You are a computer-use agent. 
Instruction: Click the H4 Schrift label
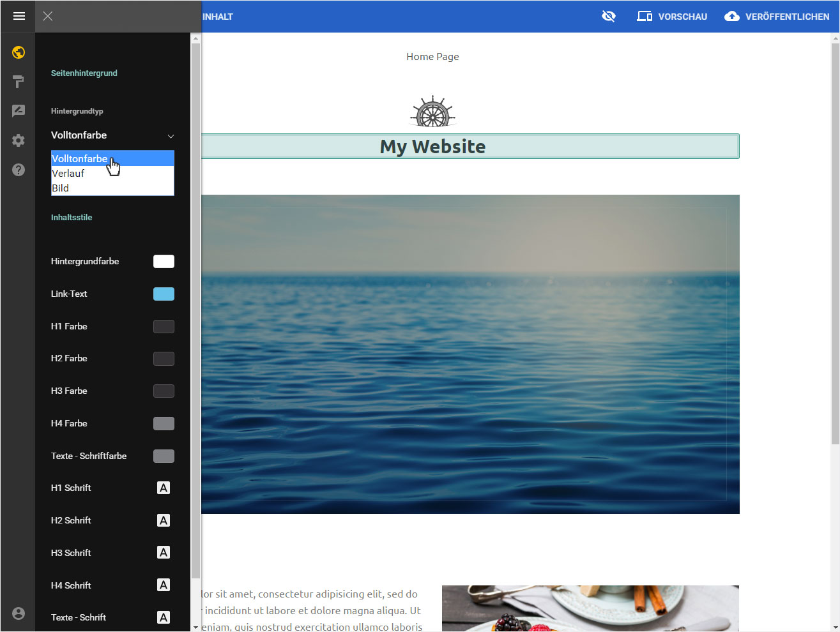click(x=71, y=585)
